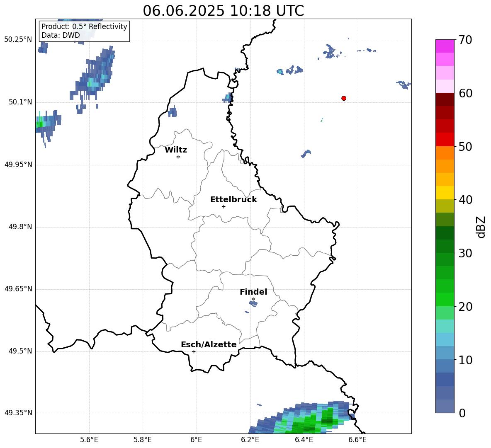This screenshot has height=448, width=491.
Task: Click the 20 value on the colorbar
Action: [465, 307]
